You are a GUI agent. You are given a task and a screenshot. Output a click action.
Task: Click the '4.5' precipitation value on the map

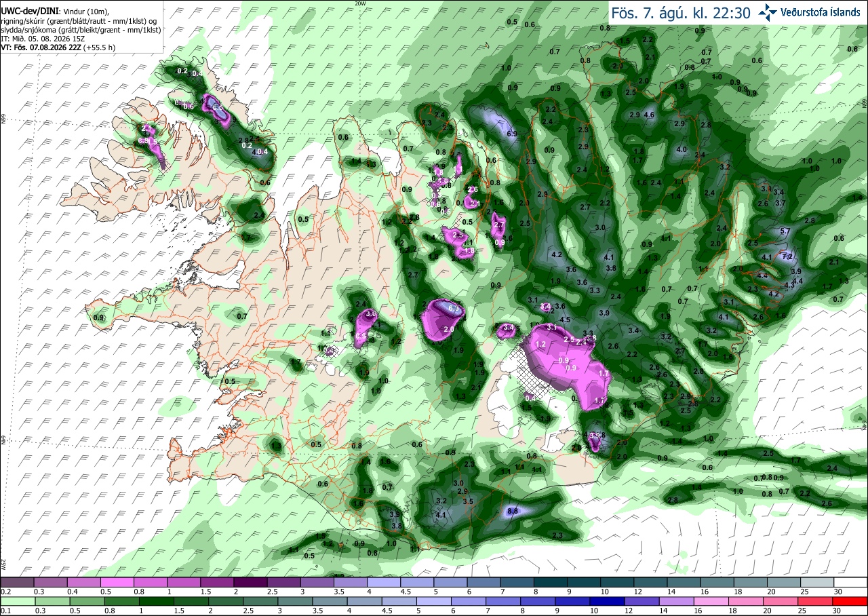point(565,320)
